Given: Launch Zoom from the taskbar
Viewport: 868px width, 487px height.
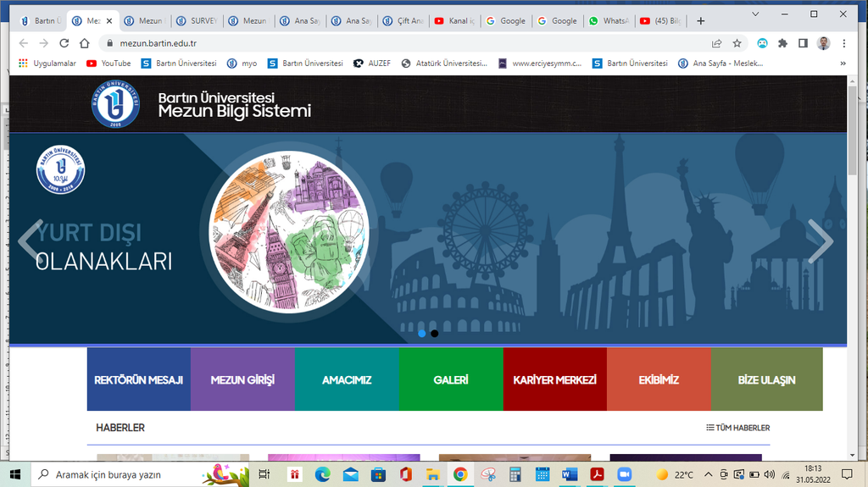Looking at the screenshot, I should (x=625, y=474).
